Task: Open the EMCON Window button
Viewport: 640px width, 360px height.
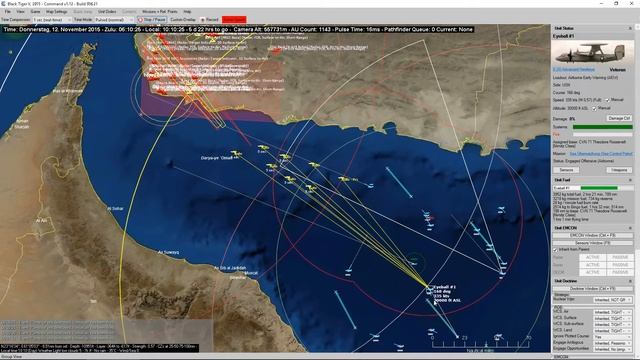Action: (x=593, y=236)
